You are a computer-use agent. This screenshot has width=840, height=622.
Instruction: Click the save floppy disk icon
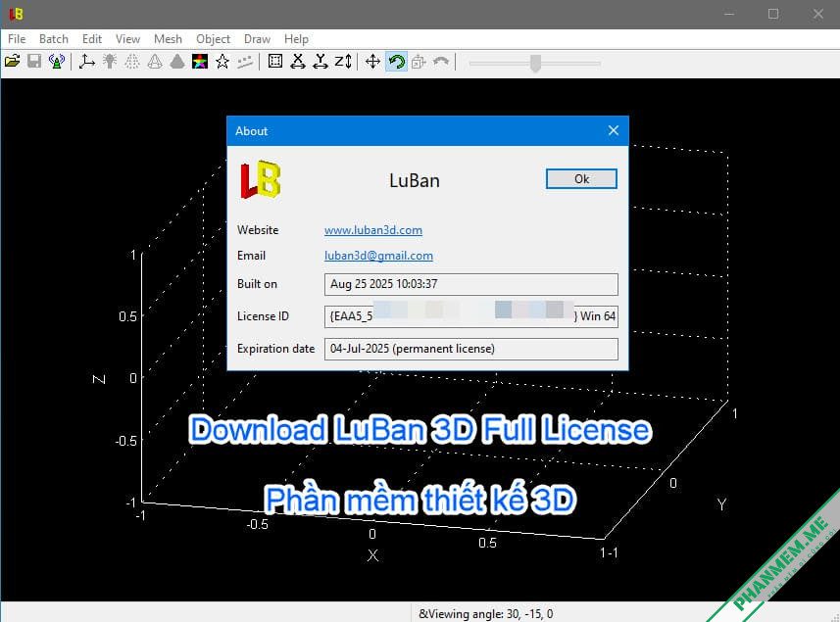tap(34, 62)
